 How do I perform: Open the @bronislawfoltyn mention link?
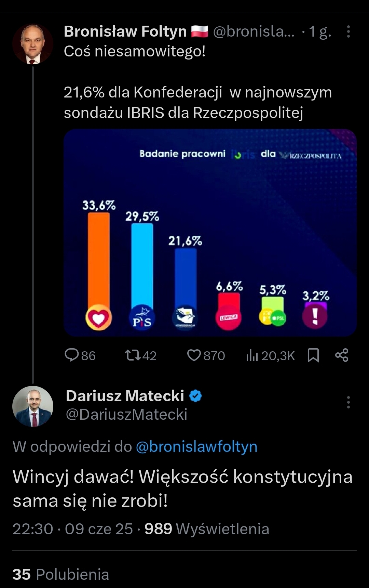(x=196, y=447)
